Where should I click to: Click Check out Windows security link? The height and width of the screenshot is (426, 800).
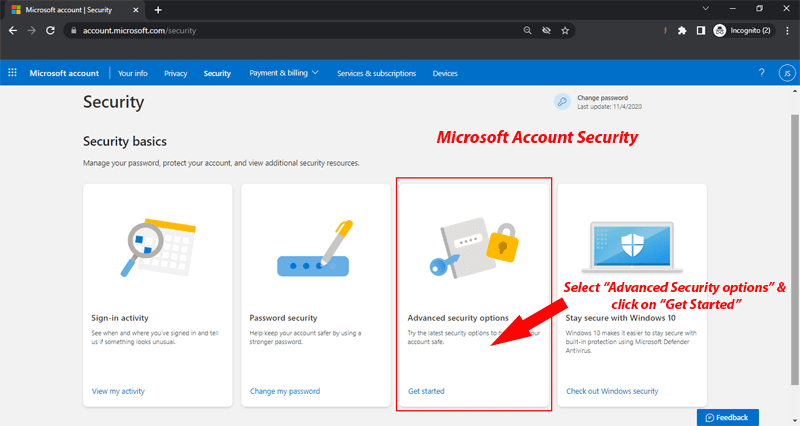[x=612, y=391]
